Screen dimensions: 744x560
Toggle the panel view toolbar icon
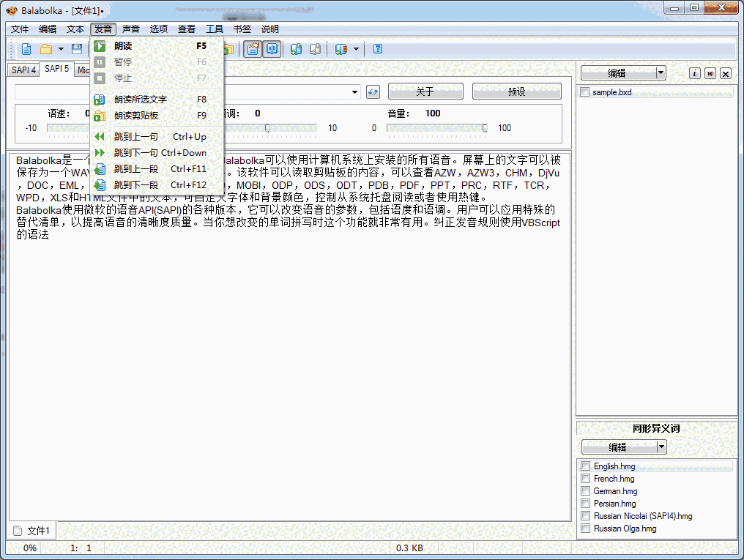point(253,49)
